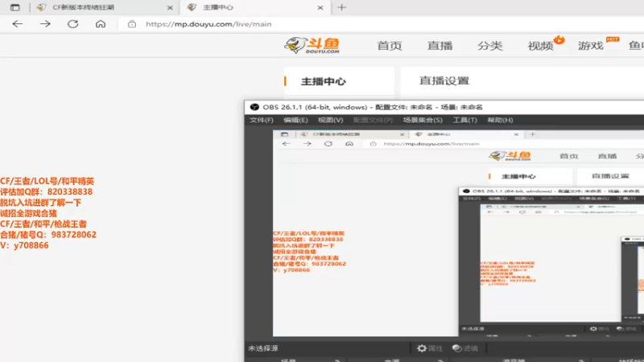
Task: Open OBS 编辑(E) menu
Action: pyautogui.click(x=295, y=120)
